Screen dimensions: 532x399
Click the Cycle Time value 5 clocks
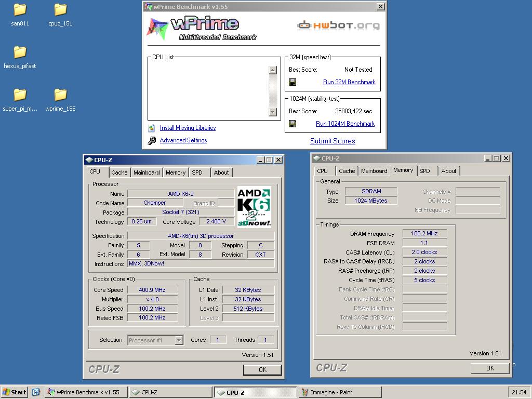pos(424,280)
